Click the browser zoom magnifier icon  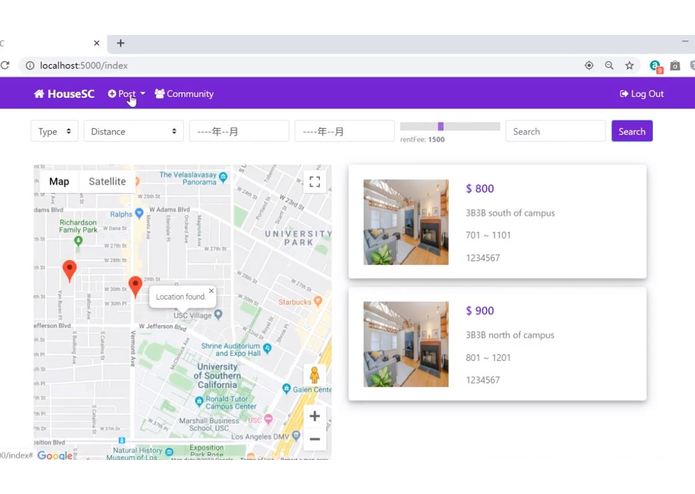click(609, 66)
